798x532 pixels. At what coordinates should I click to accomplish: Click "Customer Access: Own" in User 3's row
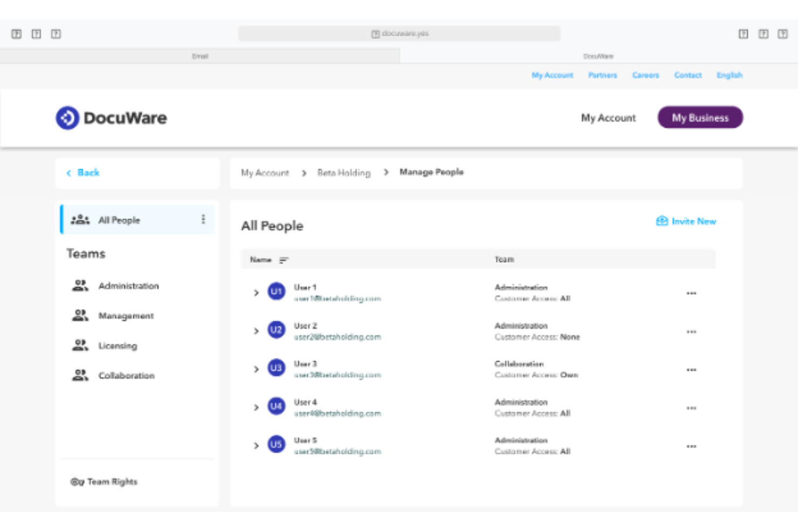click(536, 375)
